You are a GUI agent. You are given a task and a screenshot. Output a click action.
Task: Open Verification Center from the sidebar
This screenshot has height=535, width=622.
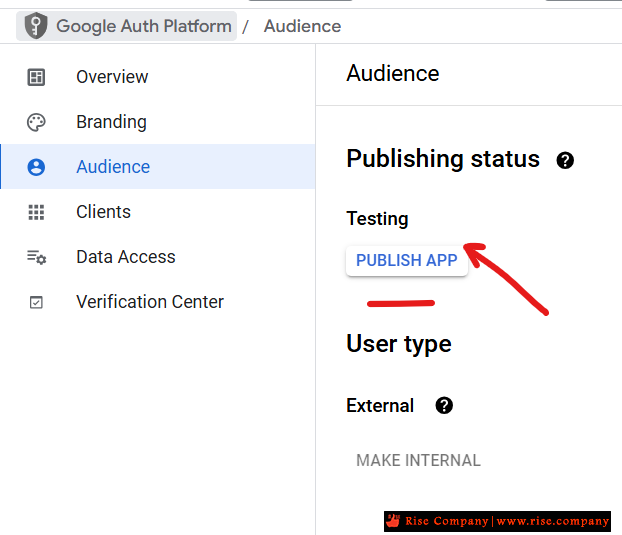click(158, 302)
